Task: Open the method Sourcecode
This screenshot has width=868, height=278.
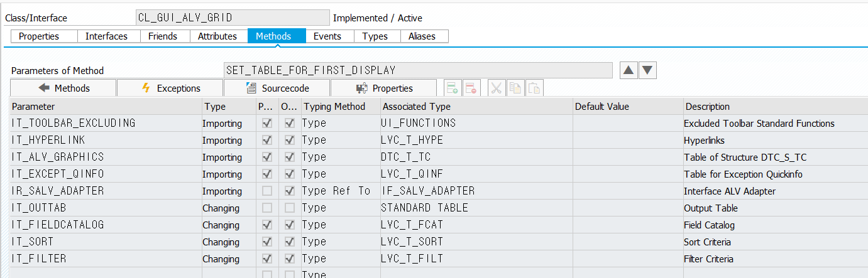Action: click(277, 88)
